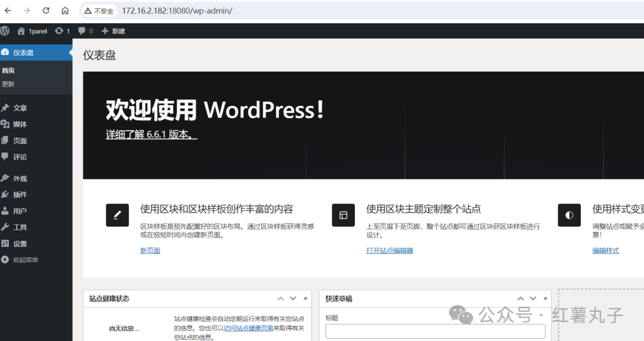644x341 pixels.
Task: Click the 标题 input field in 快速草稿
Action: click(x=435, y=331)
